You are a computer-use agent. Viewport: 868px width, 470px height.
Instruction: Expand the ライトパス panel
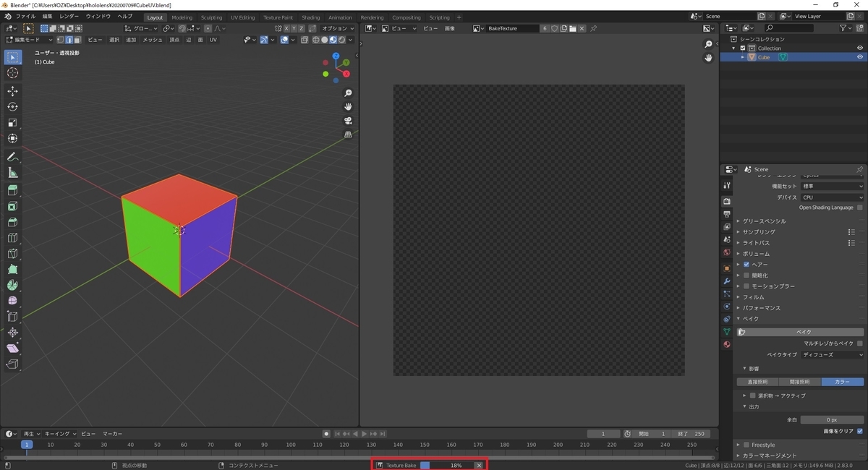point(756,243)
